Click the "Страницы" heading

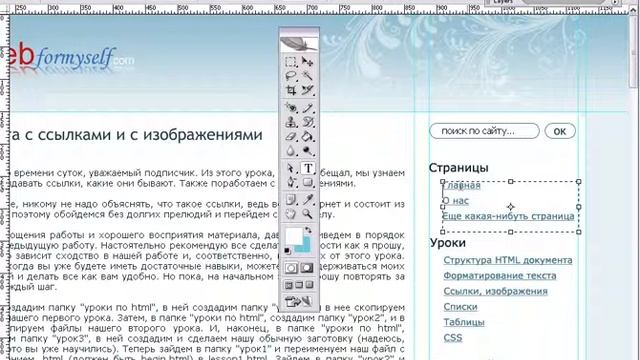pyautogui.click(x=458, y=168)
